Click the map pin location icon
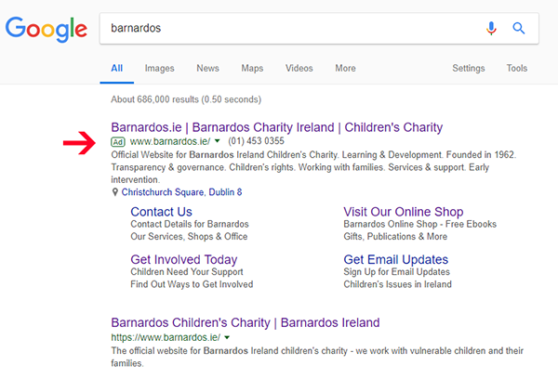This screenshot has height=392, width=558. coord(115,192)
